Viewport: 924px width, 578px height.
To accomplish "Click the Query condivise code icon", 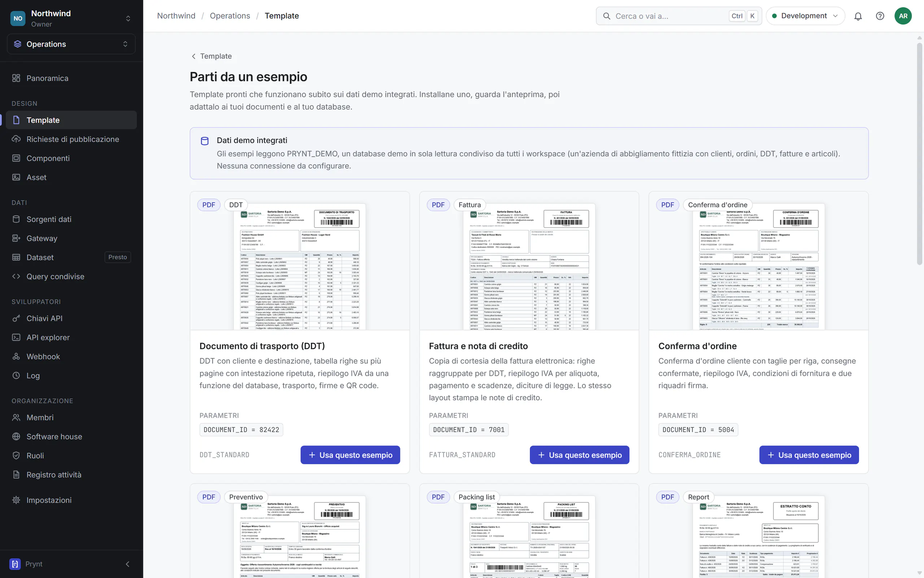I will tap(16, 276).
